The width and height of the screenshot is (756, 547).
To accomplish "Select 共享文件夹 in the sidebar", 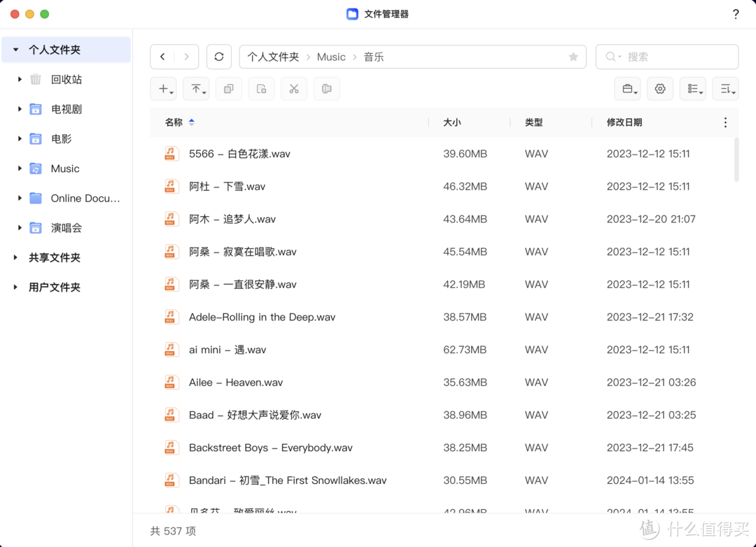I will (54, 257).
